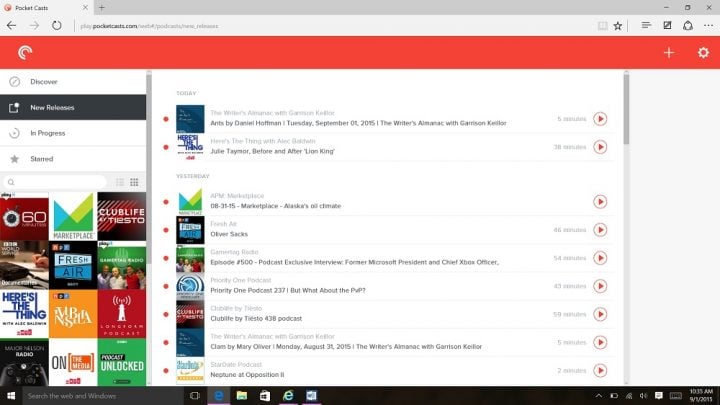Open browser reading view icon
Screen dimensions: 720x405
pos(602,26)
